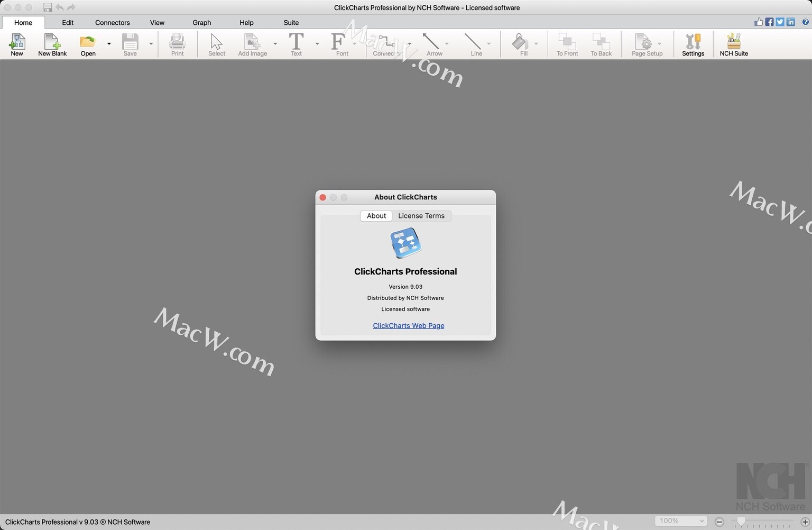The width and height of the screenshot is (812, 530).
Task: Expand the Arrow tool dropdown arrow
Action: pyautogui.click(x=447, y=43)
